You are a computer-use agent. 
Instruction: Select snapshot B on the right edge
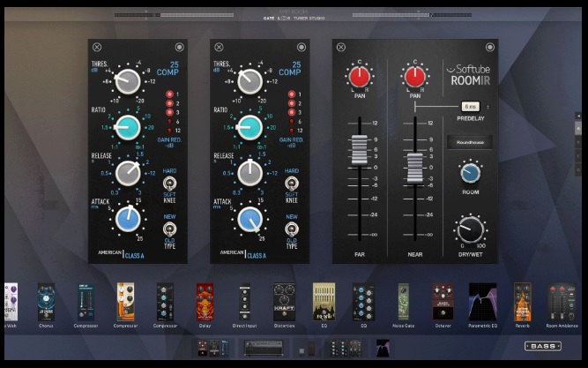point(578,142)
